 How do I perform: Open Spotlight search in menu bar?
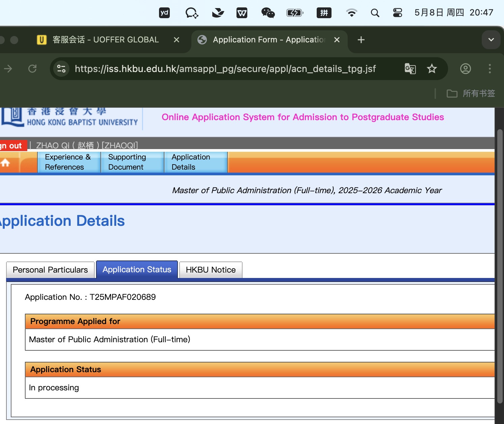[375, 13]
